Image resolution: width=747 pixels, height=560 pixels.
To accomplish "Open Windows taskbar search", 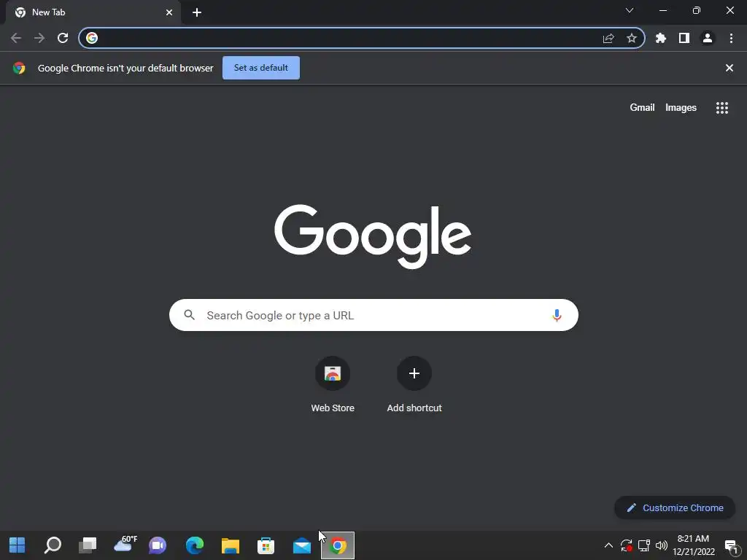I will click(x=53, y=545).
